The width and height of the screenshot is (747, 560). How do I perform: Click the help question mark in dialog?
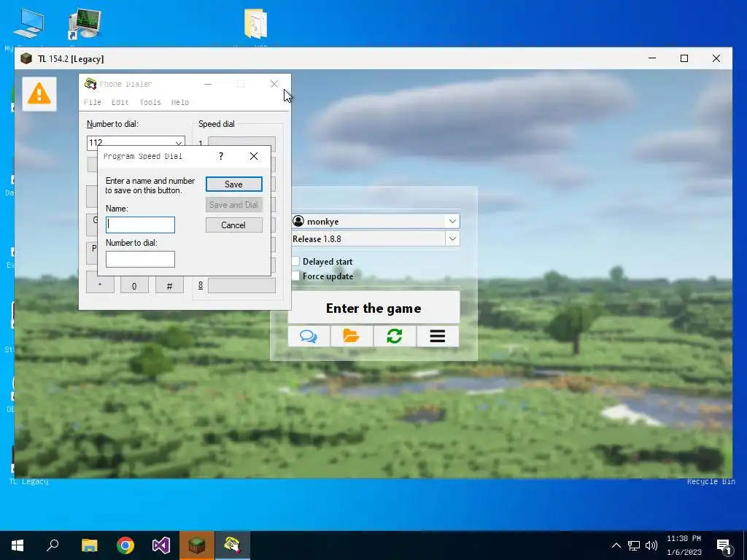[221, 156]
